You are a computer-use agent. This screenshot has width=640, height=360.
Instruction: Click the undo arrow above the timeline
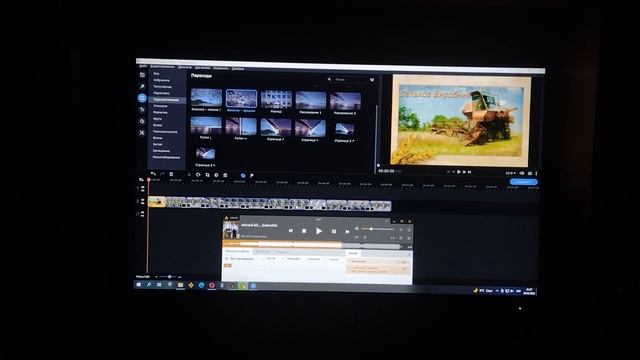click(153, 174)
